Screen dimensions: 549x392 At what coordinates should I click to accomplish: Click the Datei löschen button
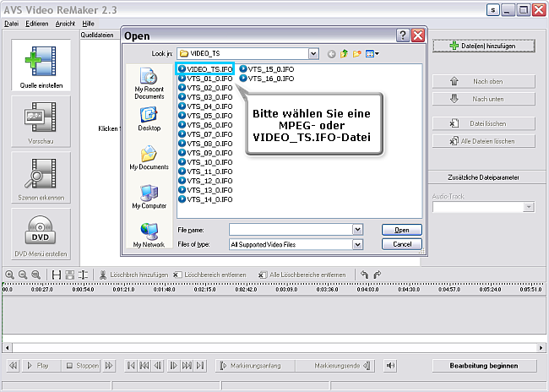tap(484, 123)
